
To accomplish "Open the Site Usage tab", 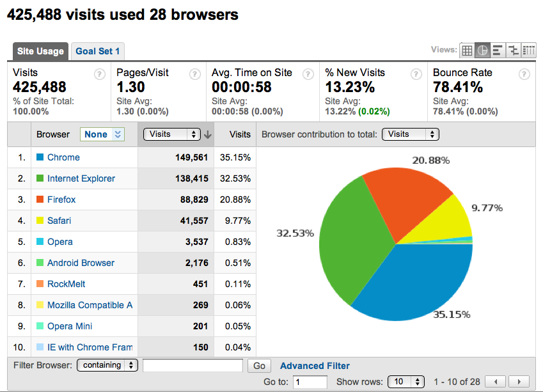I will [40, 51].
